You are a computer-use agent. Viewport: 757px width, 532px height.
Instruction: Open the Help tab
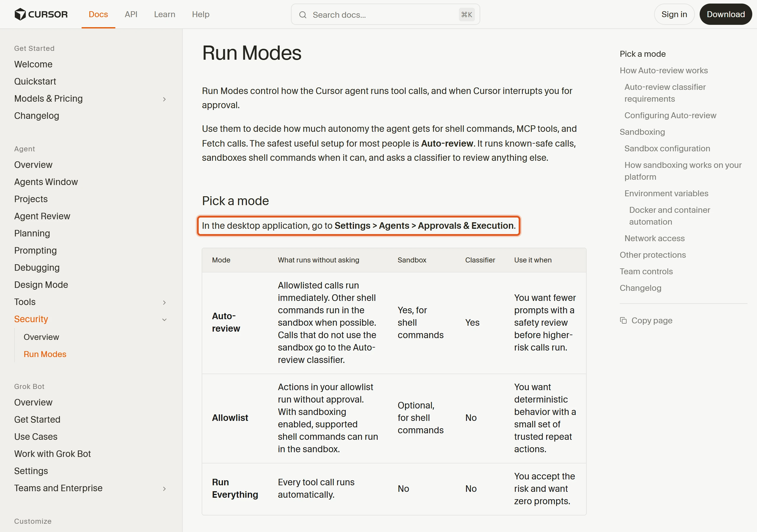[x=201, y=14]
